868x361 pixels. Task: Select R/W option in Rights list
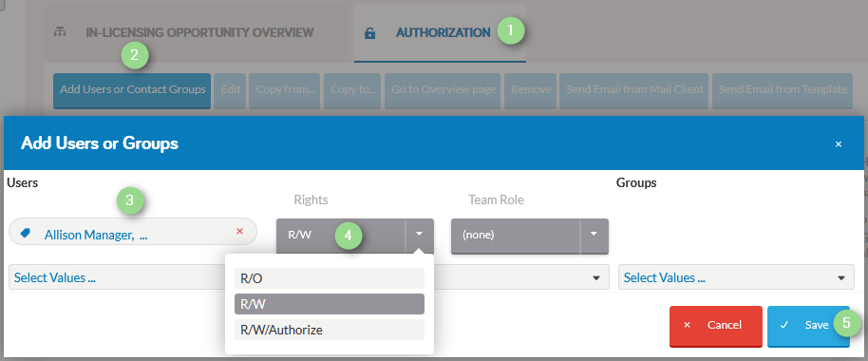[x=330, y=304]
